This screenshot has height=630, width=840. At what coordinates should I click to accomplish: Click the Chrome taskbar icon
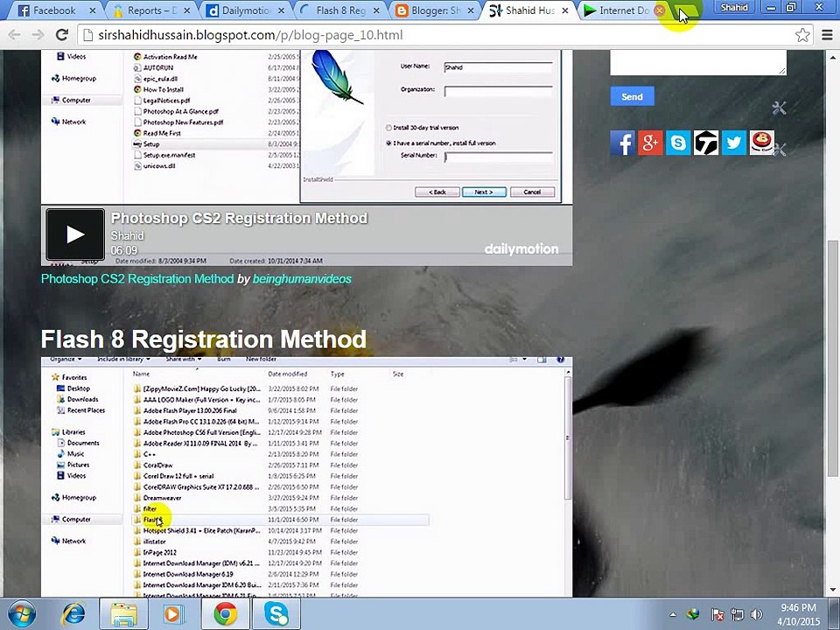tap(226, 614)
